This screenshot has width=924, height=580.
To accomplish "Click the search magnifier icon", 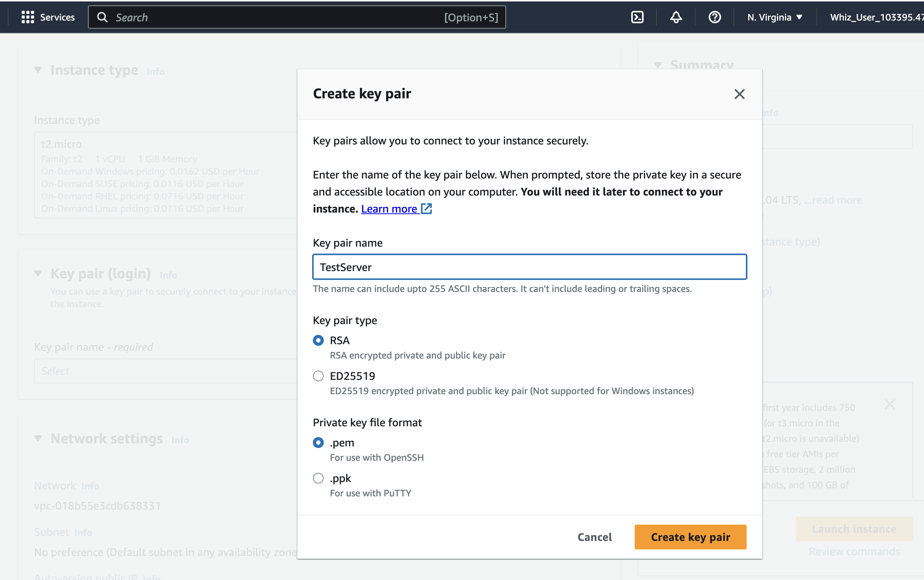I will (102, 17).
